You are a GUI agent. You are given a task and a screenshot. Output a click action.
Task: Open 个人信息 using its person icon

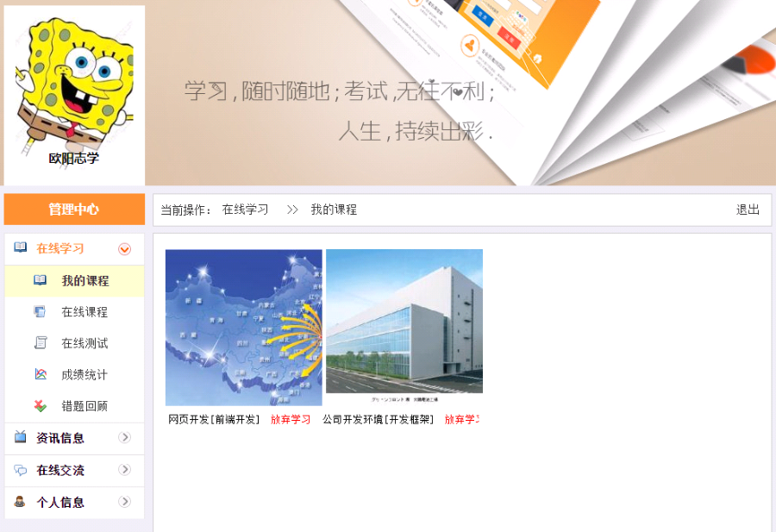click(19, 501)
